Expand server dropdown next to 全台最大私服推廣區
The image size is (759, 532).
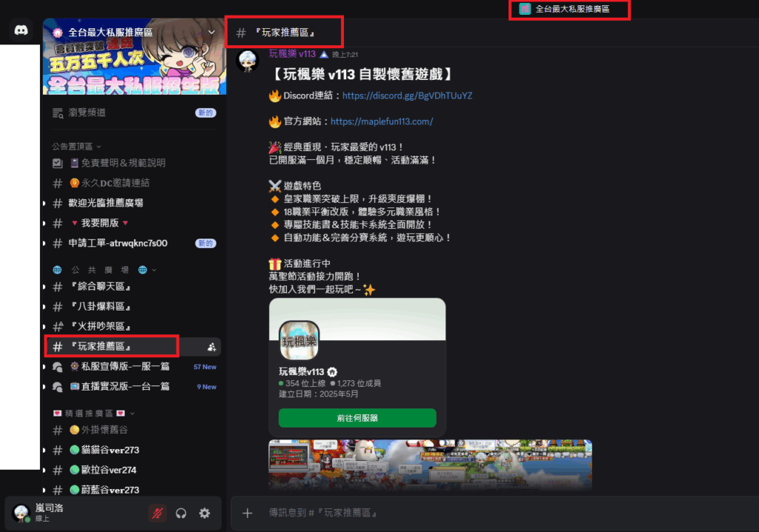211,33
